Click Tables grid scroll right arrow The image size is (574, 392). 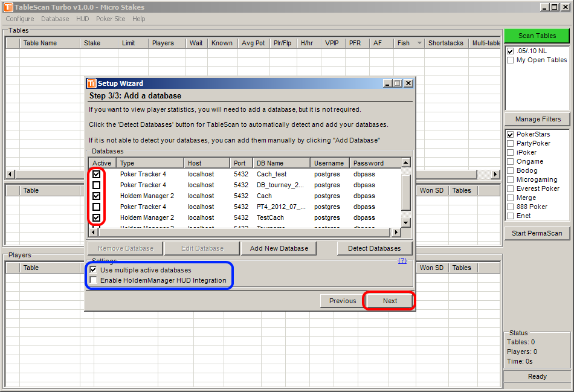click(495, 174)
